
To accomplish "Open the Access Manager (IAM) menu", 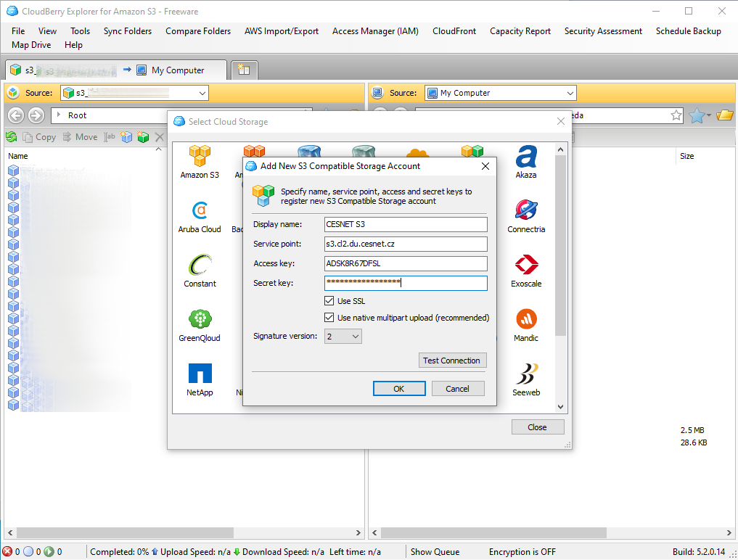I will click(x=375, y=31).
